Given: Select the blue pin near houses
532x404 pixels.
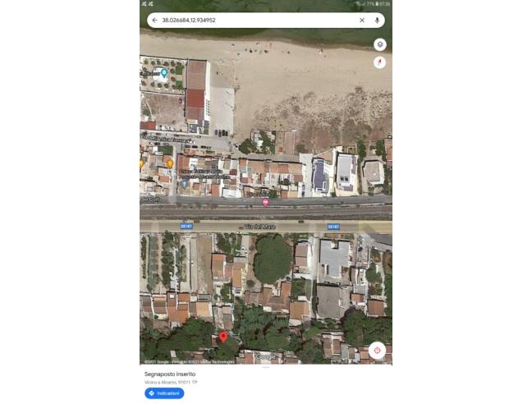Looking at the screenshot, I should [x=184, y=184].
